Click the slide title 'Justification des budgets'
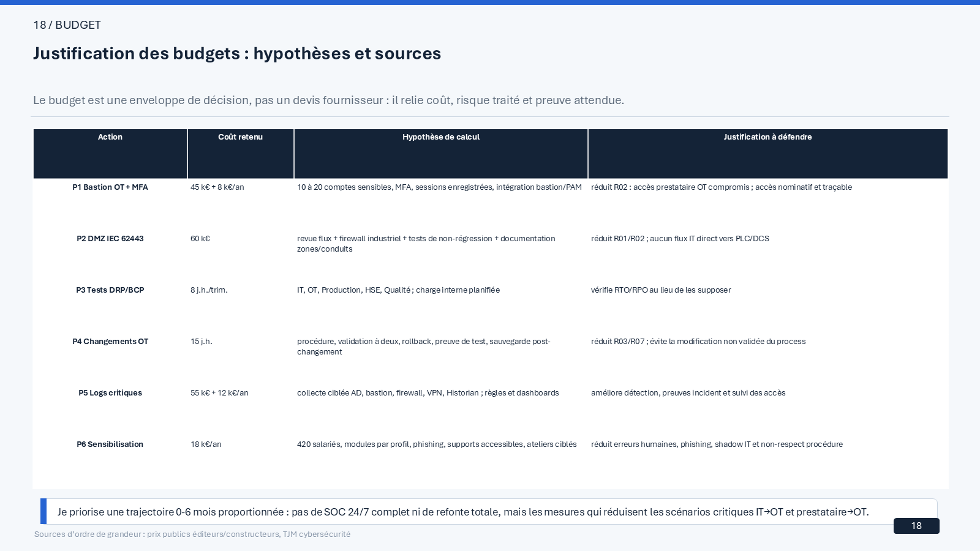 [x=237, y=53]
